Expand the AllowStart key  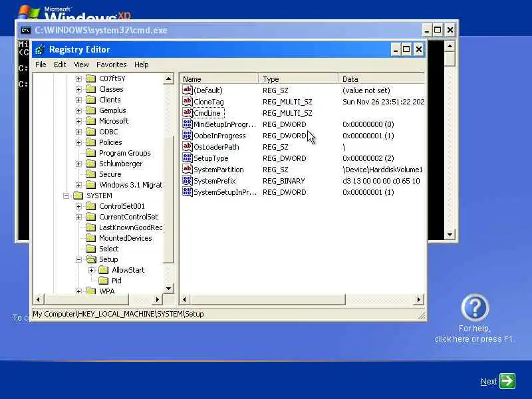(92, 270)
